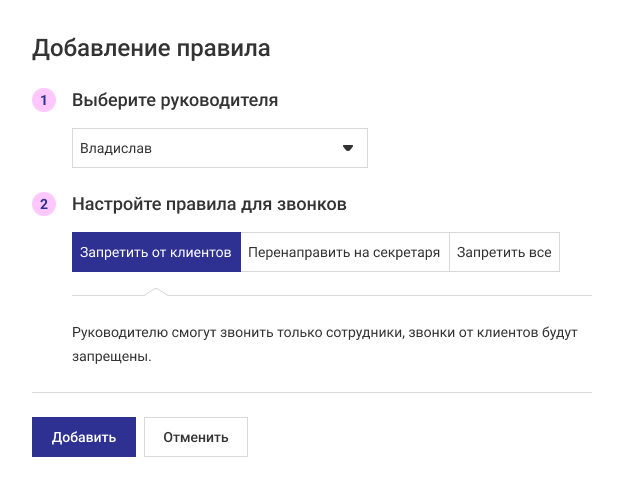Click the step 2 number badge
The image size is (624, 489).
point(44,204)
